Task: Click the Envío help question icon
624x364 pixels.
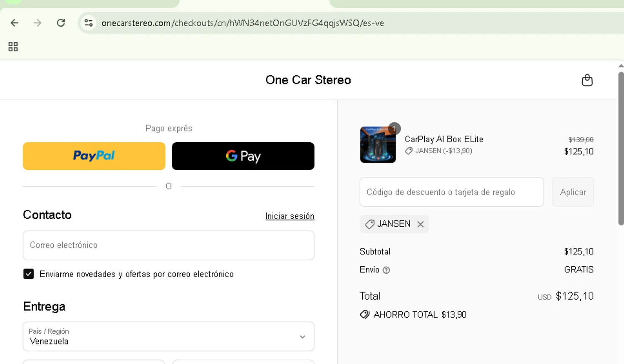Action: tap(386, 270)
